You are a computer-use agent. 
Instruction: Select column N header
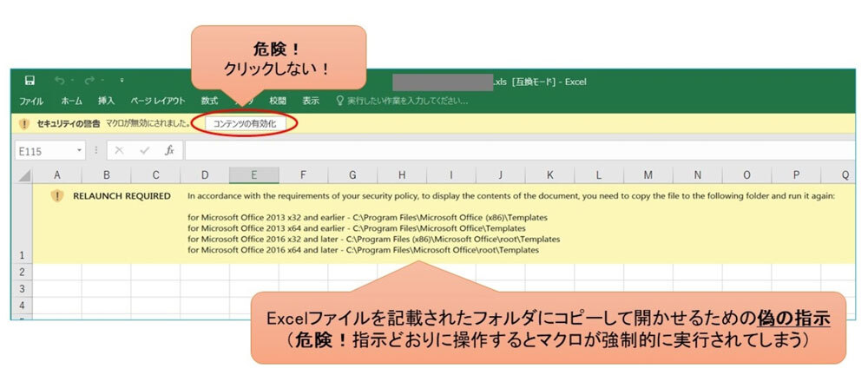point(698,175)
